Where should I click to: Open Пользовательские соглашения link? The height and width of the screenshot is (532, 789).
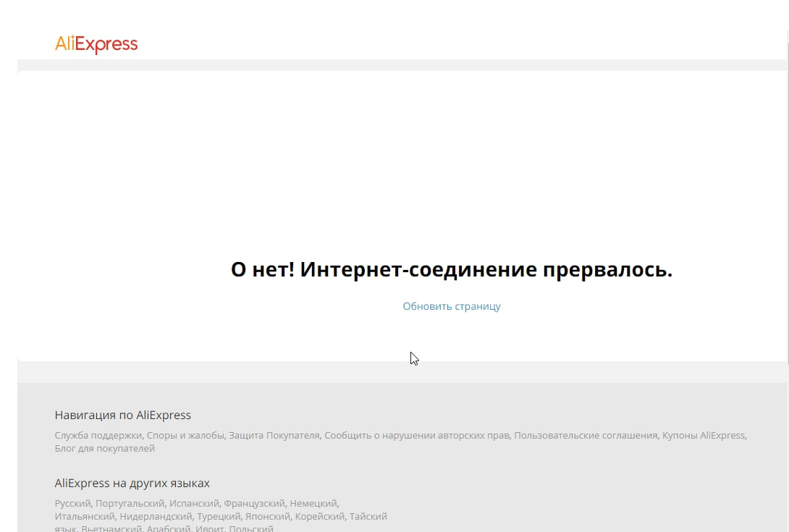(x=586, y=435)
